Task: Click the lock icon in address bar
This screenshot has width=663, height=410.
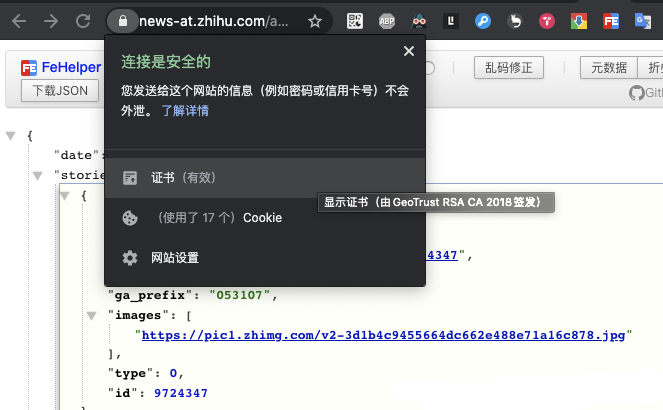Action: [x=123, y=21]
